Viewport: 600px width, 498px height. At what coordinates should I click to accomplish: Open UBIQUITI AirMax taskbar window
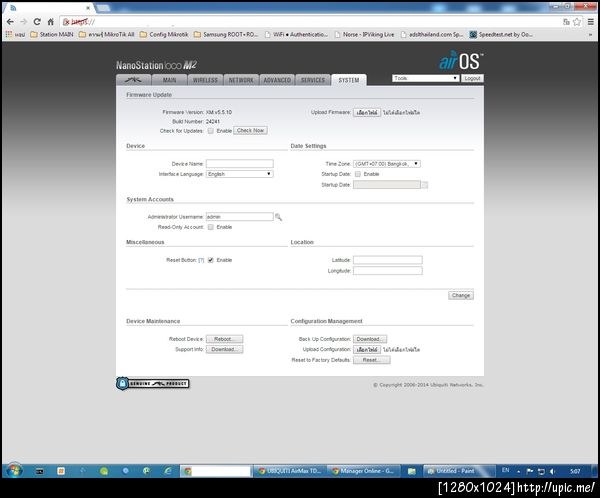tap(290, 471)
